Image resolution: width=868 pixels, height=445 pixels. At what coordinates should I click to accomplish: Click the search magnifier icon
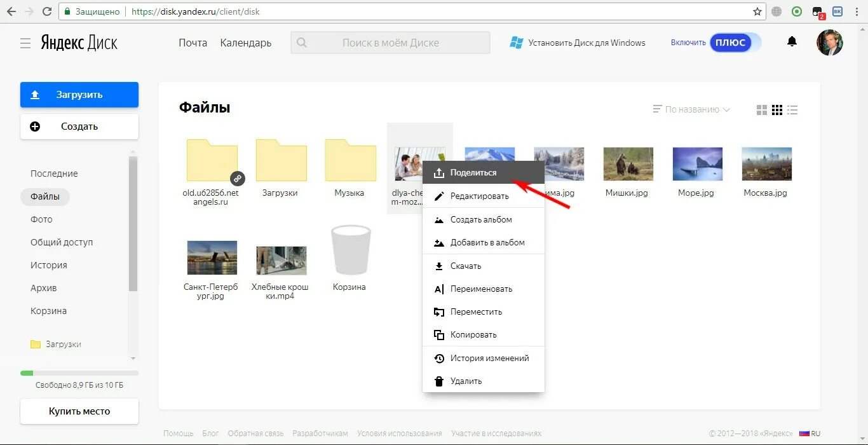(302, 43)
